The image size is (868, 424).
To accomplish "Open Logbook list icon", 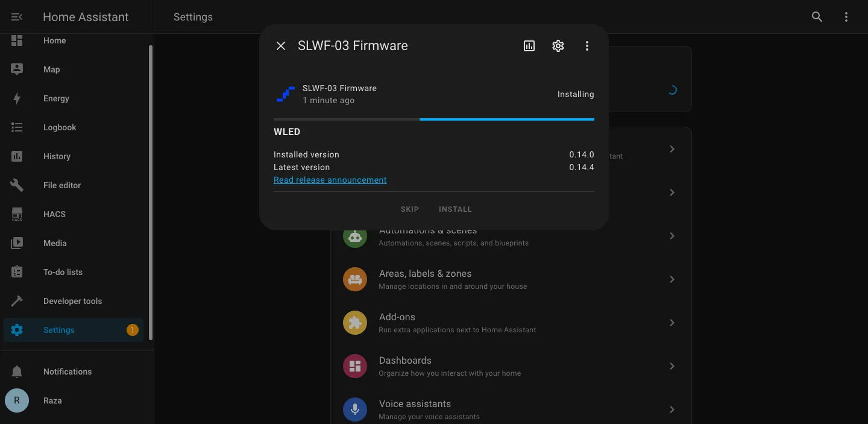I will click(x=17, y=127).
